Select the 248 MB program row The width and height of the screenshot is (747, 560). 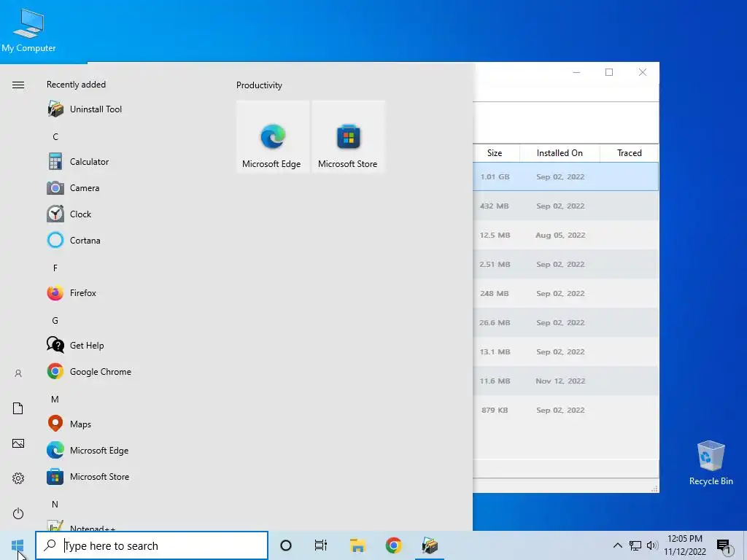(566, 293)
